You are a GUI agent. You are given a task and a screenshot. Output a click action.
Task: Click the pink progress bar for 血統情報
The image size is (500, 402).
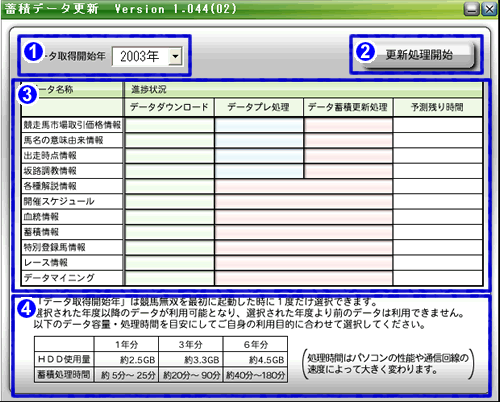pos(304,217)
